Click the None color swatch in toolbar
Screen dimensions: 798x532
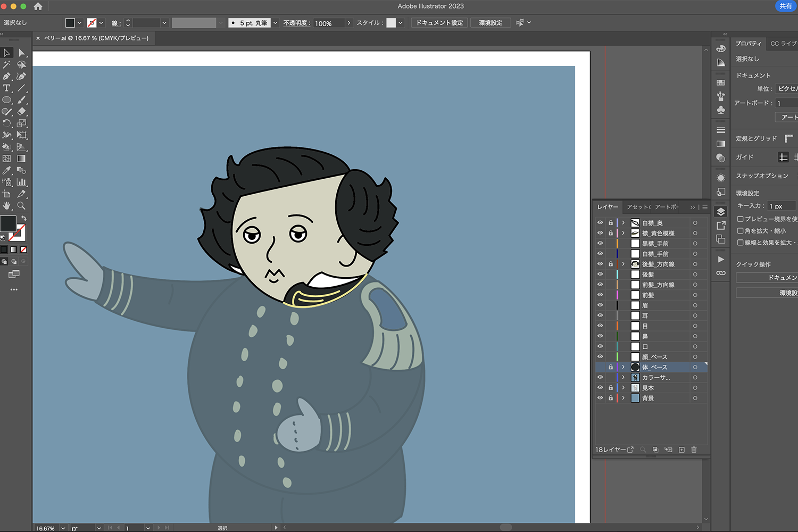(23, 250)
